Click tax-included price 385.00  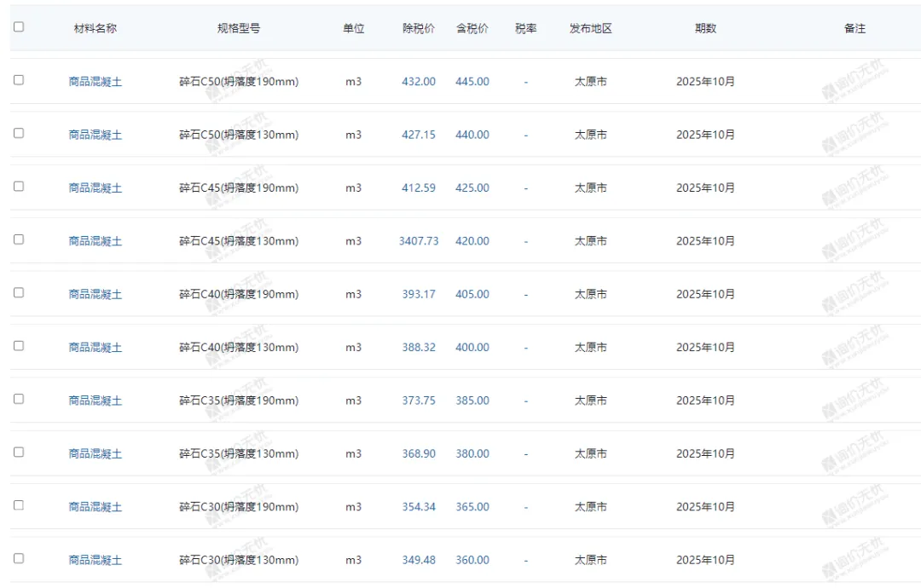472,401
